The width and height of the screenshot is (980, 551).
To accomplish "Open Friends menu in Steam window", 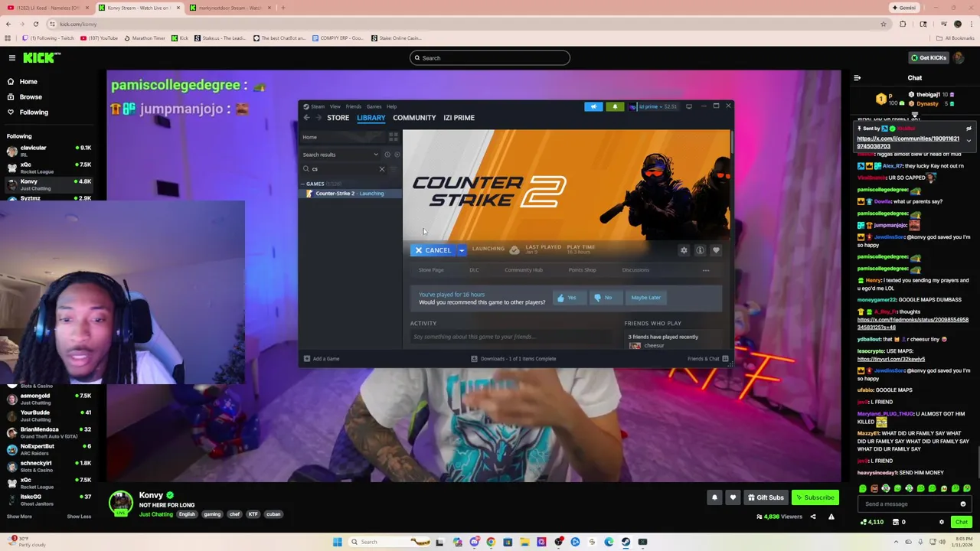I will pyautogui.click(x=354, y=106).
